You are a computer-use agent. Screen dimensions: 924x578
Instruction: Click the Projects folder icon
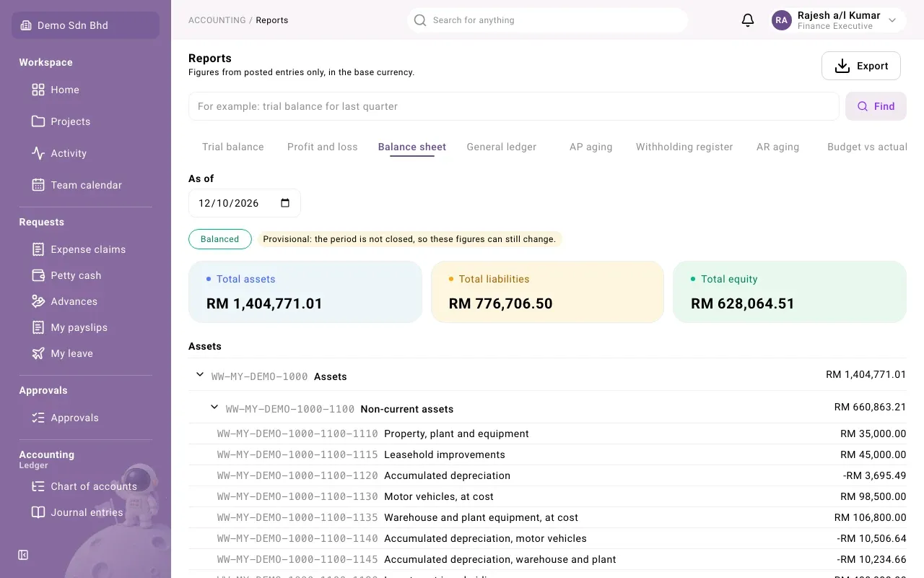coord(38,121)
